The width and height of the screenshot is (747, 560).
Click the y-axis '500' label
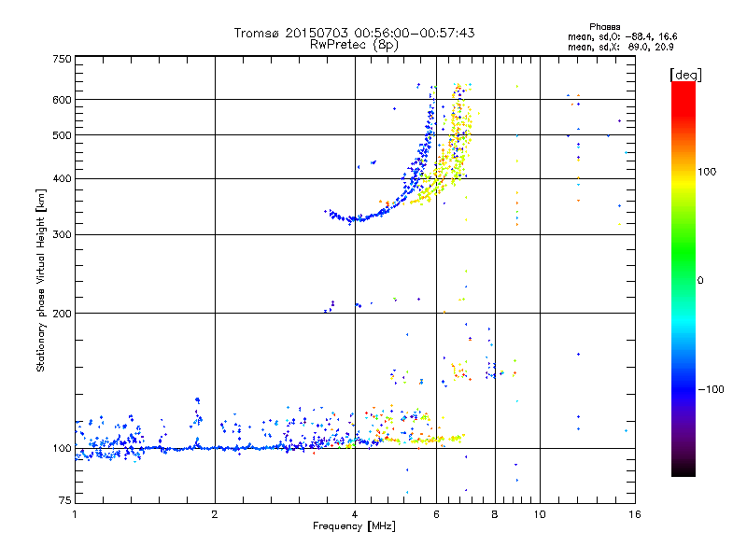62,135
